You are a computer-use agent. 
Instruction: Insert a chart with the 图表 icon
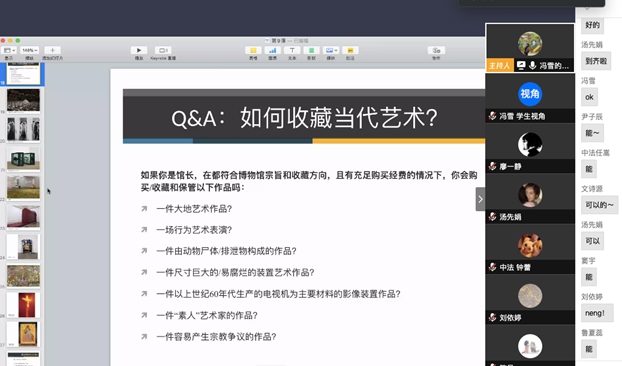273,50
